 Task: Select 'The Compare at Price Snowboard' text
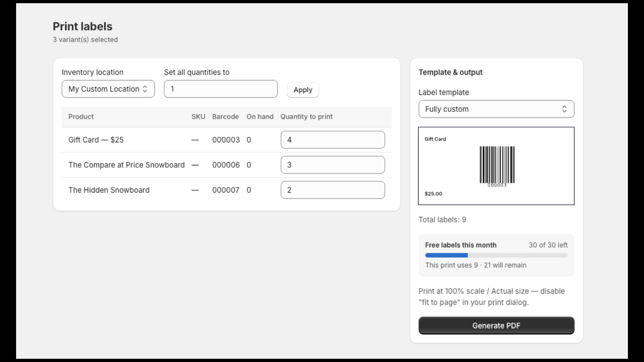point(126,165)
